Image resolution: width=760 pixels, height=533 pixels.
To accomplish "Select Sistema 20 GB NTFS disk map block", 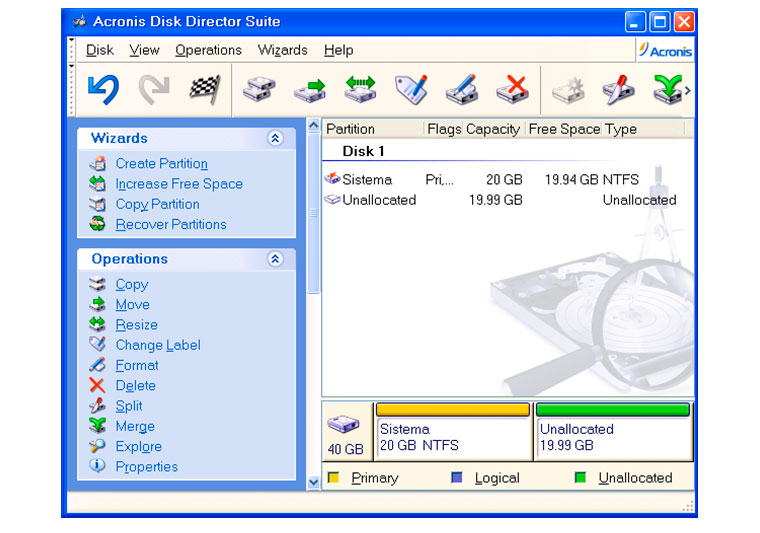I will pyautogui.click(x=453, y=431).
